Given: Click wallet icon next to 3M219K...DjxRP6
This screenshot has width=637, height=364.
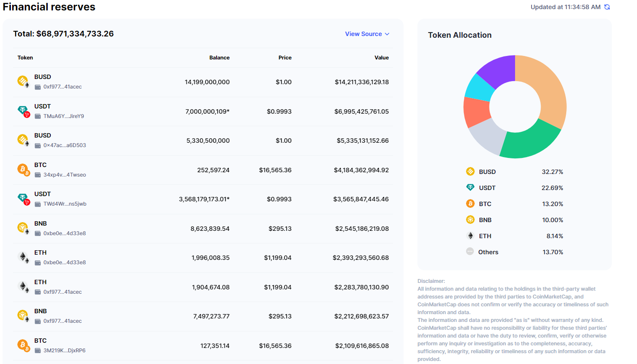Looking at the screenshot, I should click(38, 351).
